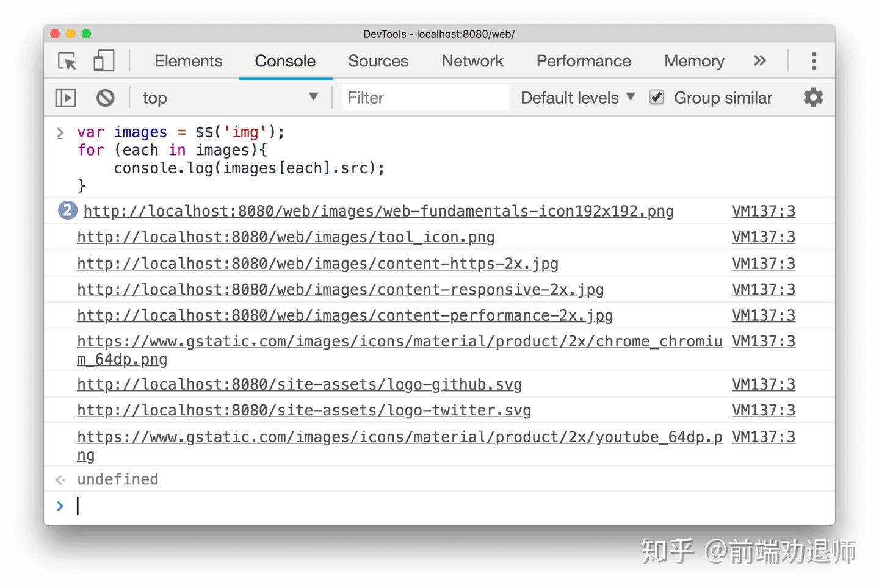The width and height of the screenshot is (879, 588).
Task: Toggle grouping of similar console messages
Action: pyautogui.click(x=656, y=97)
